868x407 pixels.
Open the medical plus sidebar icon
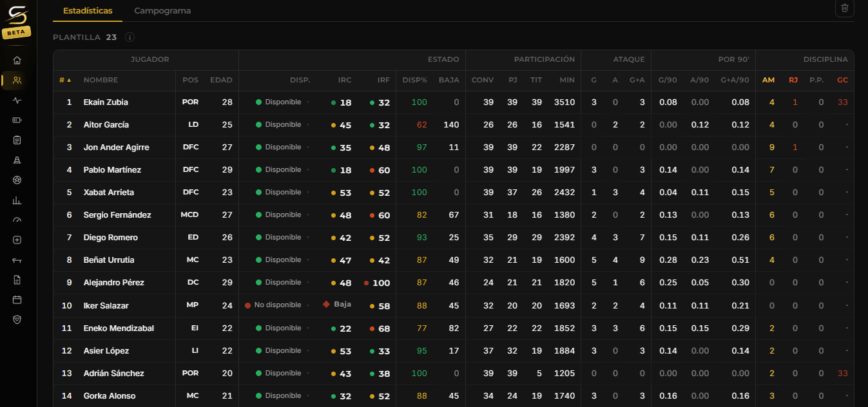(17, 240)
